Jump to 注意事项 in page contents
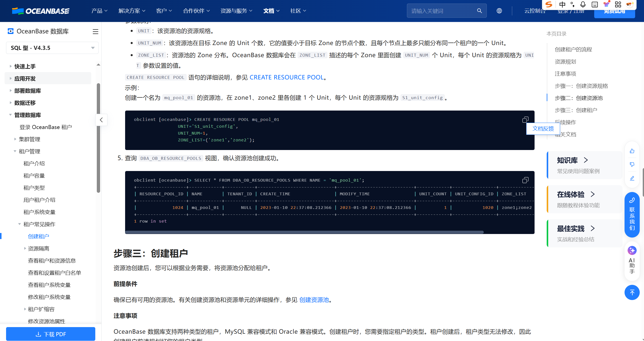644x341 pixels. pyautogui.click(x=565, y=74)
